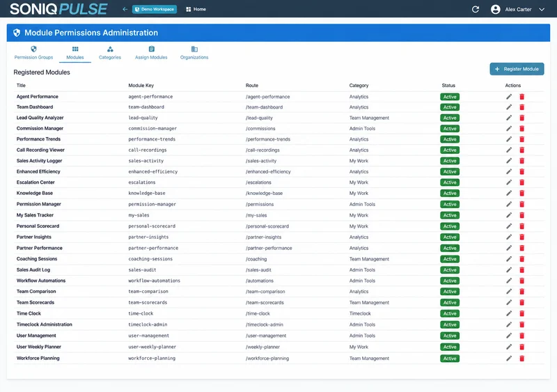Select the Commission Manager title cell

(x=40, y=128)
